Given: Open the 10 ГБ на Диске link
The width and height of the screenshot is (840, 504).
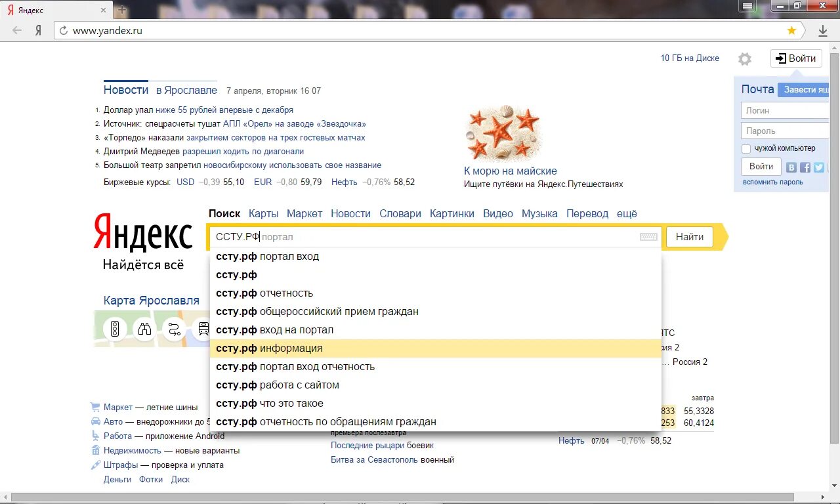Looking at the screenshot, I should 690,58.
